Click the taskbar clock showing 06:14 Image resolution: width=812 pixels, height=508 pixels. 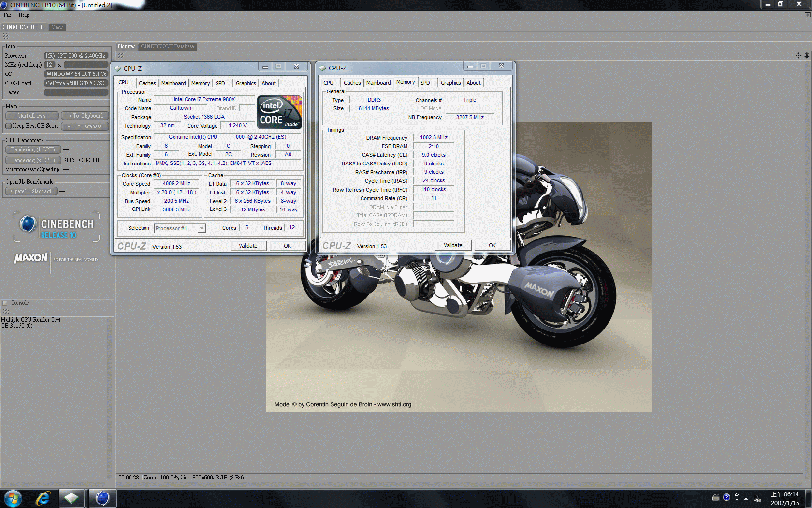(x=785, y=498)
